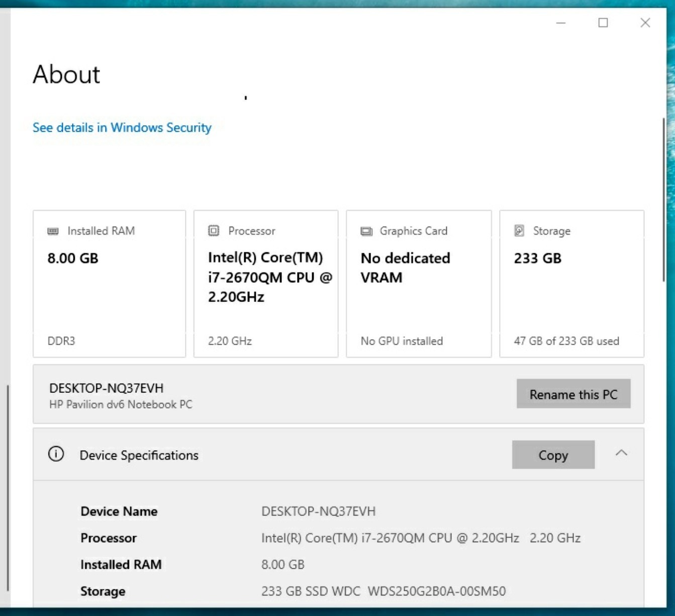The height and width of the screenshot is (616, 675).
Task: Click the HP Pavilion dv6 Notebook PC label
Action: pos(121,404)
